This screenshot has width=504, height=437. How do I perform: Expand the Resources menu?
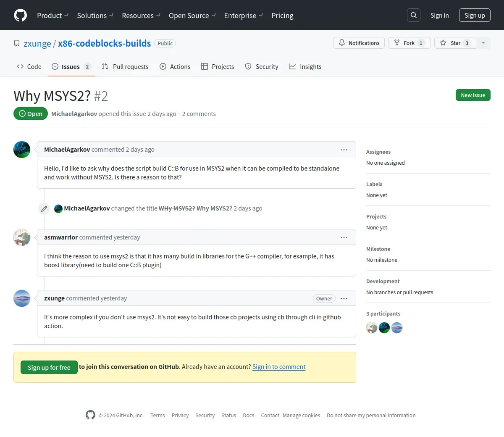click(x=141, y=16)
